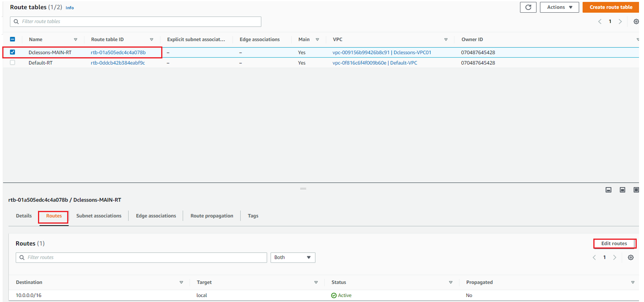Select the Dclessons-MAIN-RT name cell
The image size is (644, 302).
tap(50, 53)
